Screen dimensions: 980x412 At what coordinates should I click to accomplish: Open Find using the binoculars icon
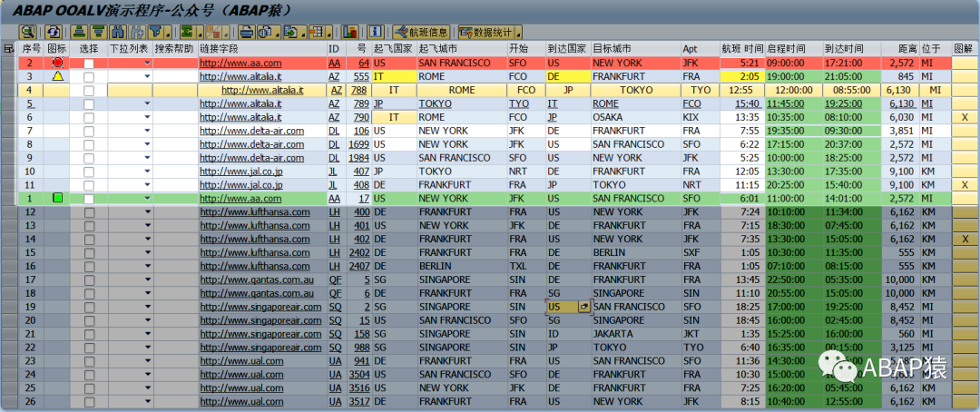pyautogui.click(x=117, y=31)
